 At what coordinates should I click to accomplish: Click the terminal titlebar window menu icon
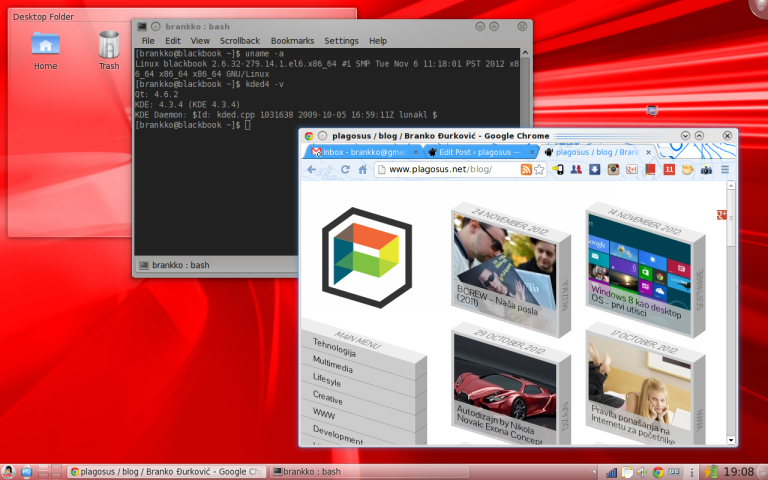tap(142, 26)
